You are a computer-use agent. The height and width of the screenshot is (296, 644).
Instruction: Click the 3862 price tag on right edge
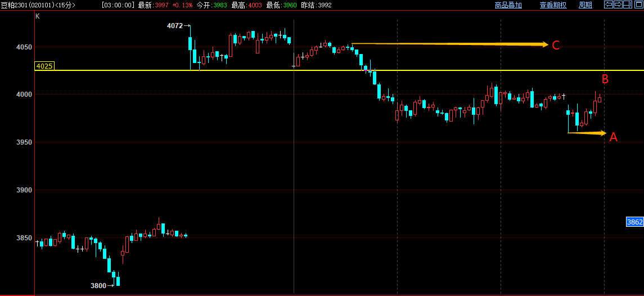tap(634, 222)
